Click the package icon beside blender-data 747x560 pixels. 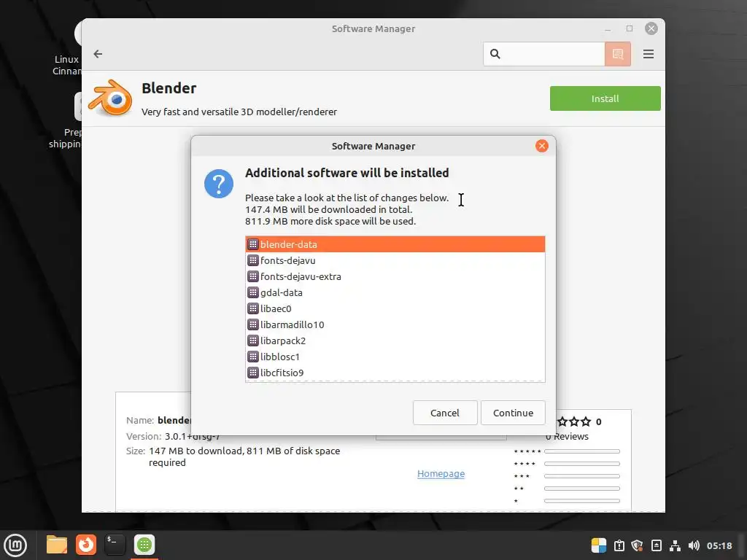tap(253, 244)
